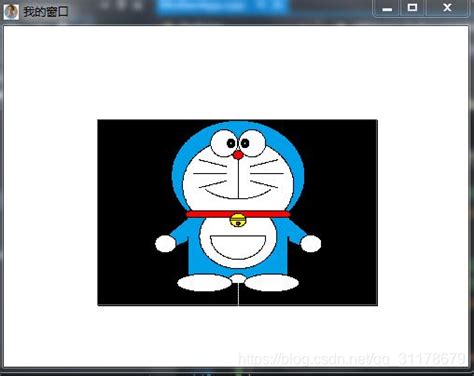
Task: Click the pupil of Doraemon's left eye
Action: click(x=231, y=144)
